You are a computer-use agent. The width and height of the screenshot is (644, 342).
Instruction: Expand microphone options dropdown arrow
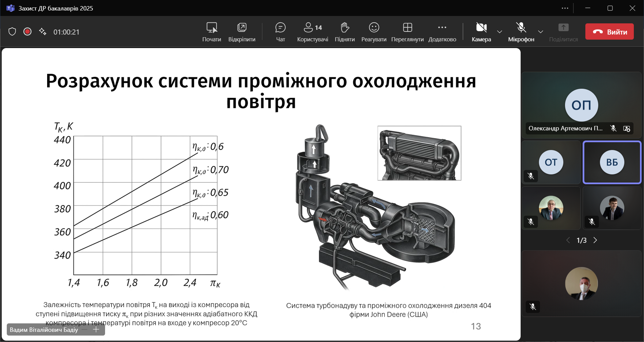point(541,32)
